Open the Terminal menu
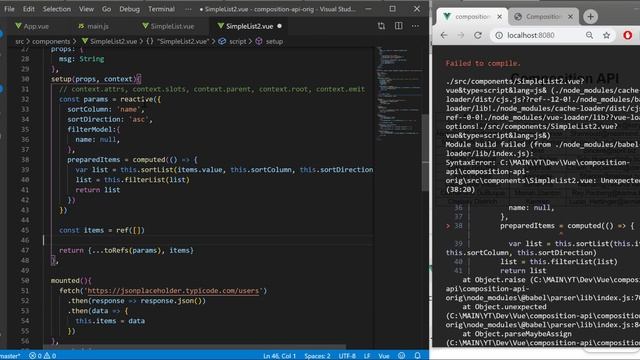This screenshot has height=360, width=640. pos(161,9)
